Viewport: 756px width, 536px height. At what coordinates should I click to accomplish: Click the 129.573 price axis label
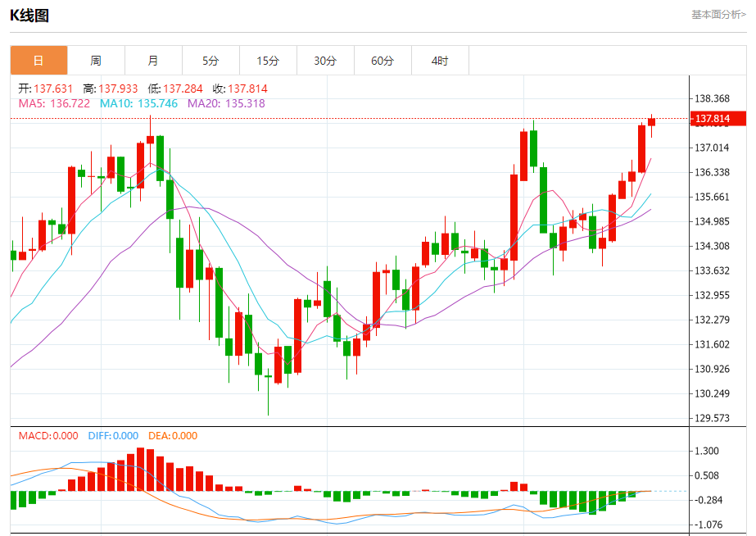[712, 418]
